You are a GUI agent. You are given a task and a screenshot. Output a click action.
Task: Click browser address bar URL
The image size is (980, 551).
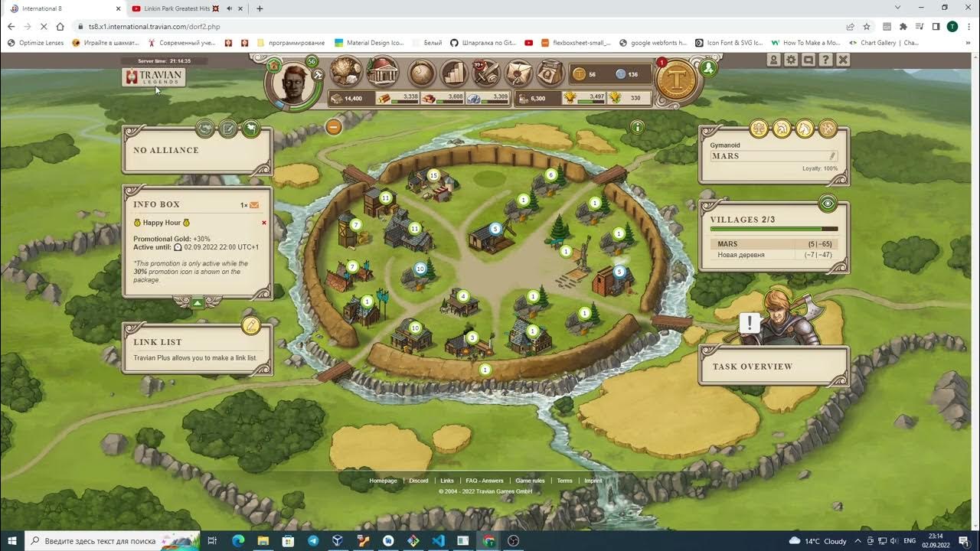[154, 26]
